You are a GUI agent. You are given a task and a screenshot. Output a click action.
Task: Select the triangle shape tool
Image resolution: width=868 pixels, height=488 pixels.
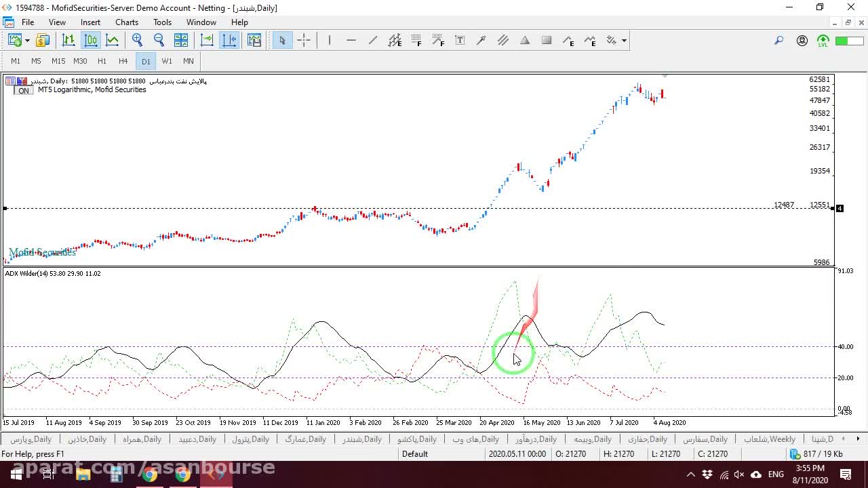pyautogui.click(x=525, y=41)
